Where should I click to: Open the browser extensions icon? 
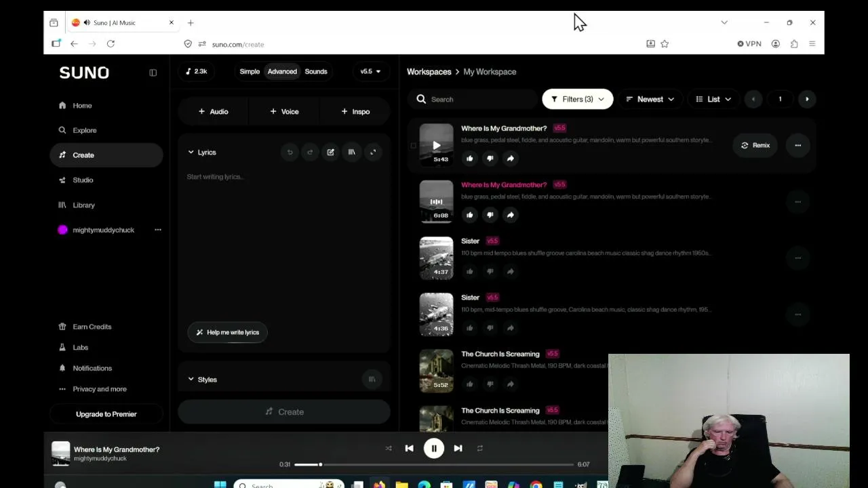(794, 44)
